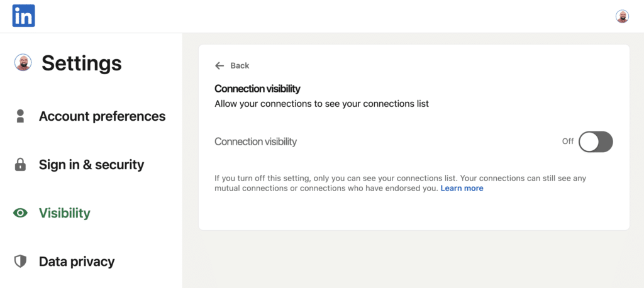Turn on the Connection visibility toggle

595,141
